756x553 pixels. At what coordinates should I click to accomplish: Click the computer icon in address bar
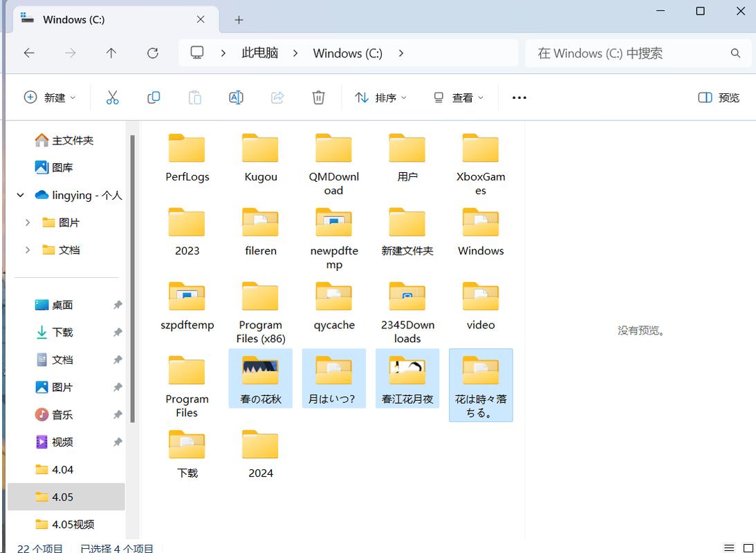(196, 53)
